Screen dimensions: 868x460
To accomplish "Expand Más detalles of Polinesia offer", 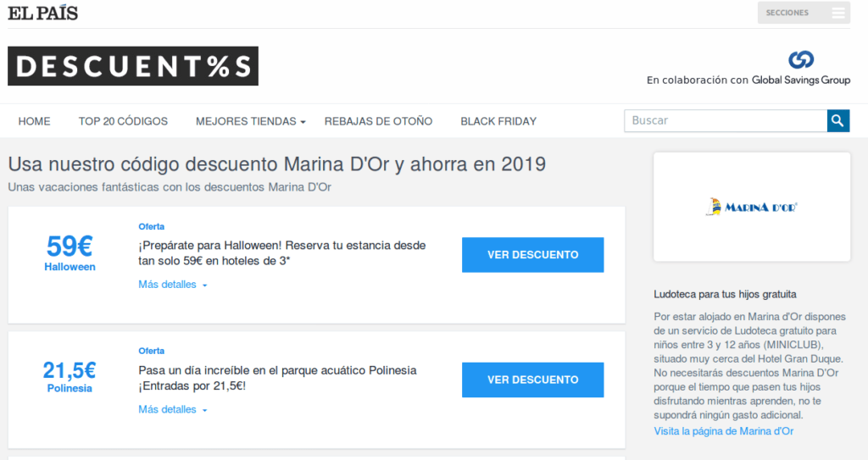I will pyautogui.click(x=173, y=410).
